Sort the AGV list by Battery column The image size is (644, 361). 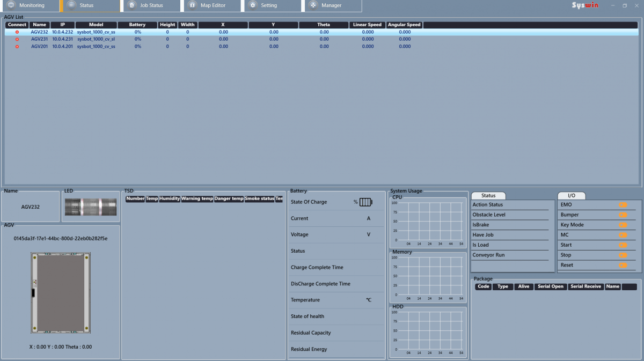(x=137, y=25)
